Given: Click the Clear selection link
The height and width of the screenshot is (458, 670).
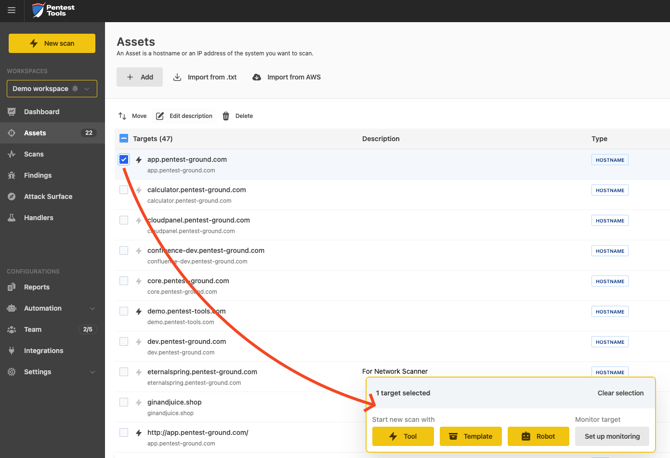Looking at the screenshot, I should click(620, 393).
